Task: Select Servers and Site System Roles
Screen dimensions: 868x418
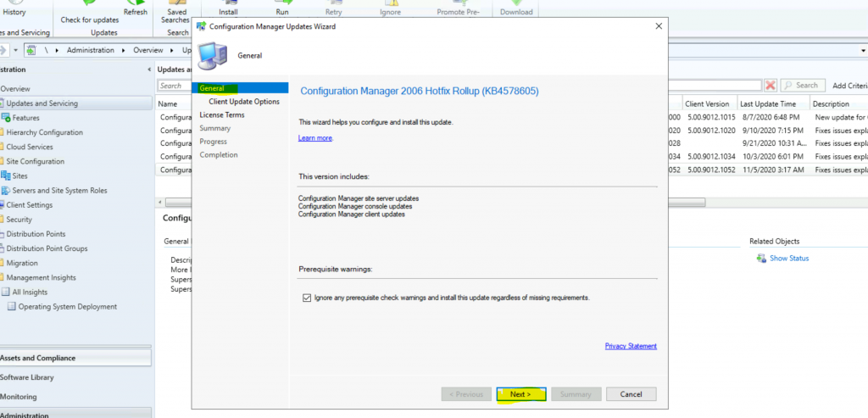Action: 60,191
